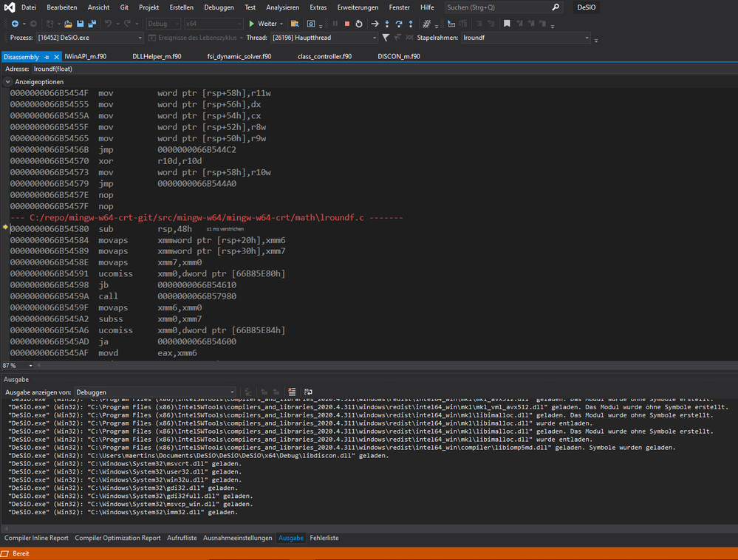Restart debugging with the circular arrow

[x=358, y=24]
